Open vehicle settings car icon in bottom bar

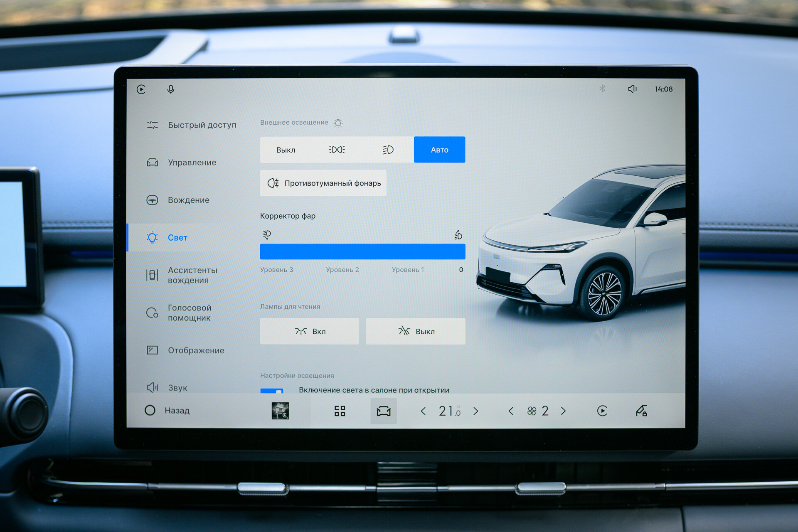click(383, 411)
